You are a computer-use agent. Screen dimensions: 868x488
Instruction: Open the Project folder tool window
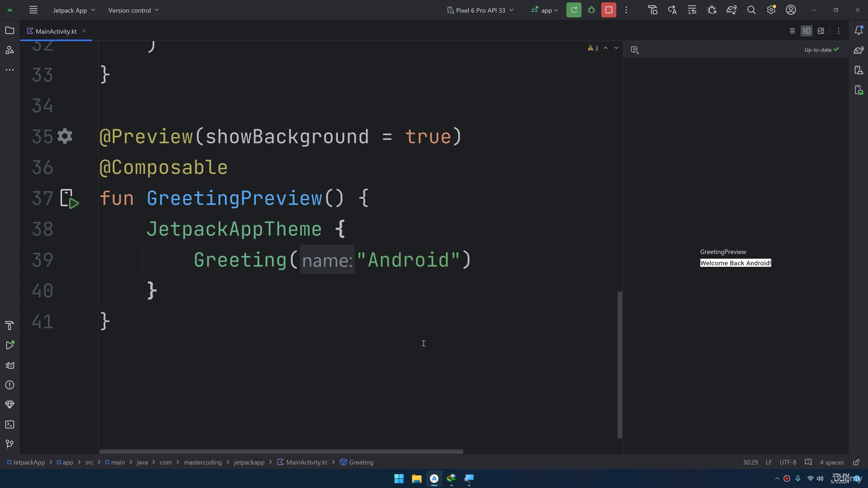[9, 31]
